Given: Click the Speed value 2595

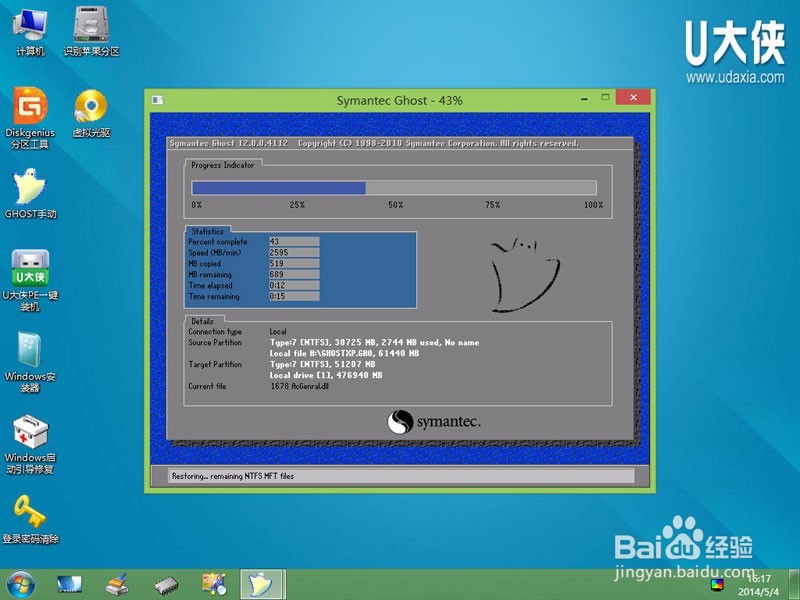Looking at the screenshot, I should tap(294, 253).
